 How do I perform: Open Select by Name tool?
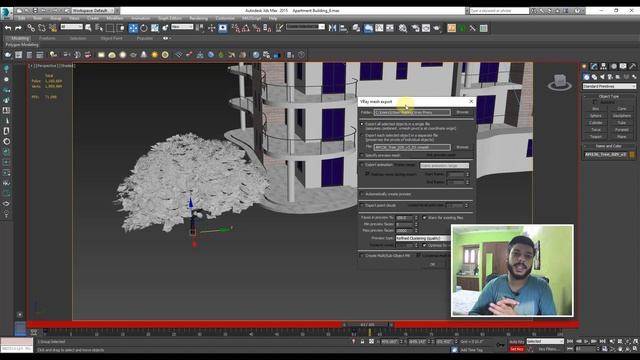click(99, 28)
